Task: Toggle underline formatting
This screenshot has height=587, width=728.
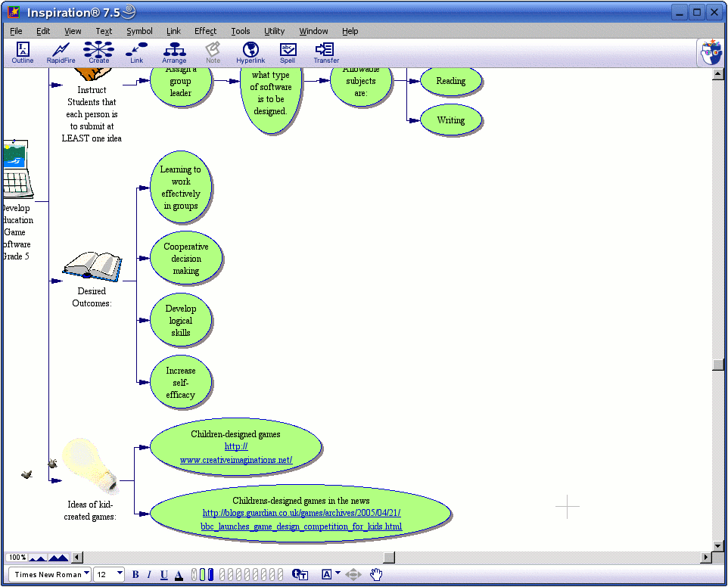Action: 163,574
